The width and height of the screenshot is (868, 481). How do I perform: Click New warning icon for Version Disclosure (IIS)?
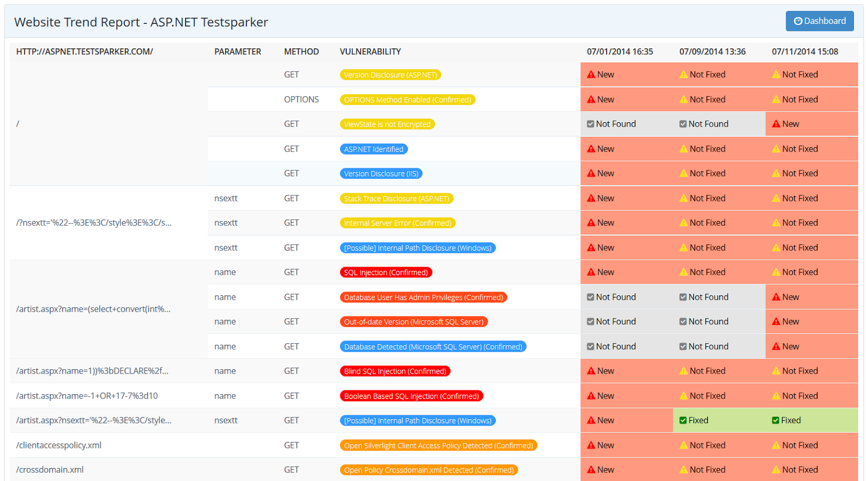pyautogui.click(x=591, y=173)
